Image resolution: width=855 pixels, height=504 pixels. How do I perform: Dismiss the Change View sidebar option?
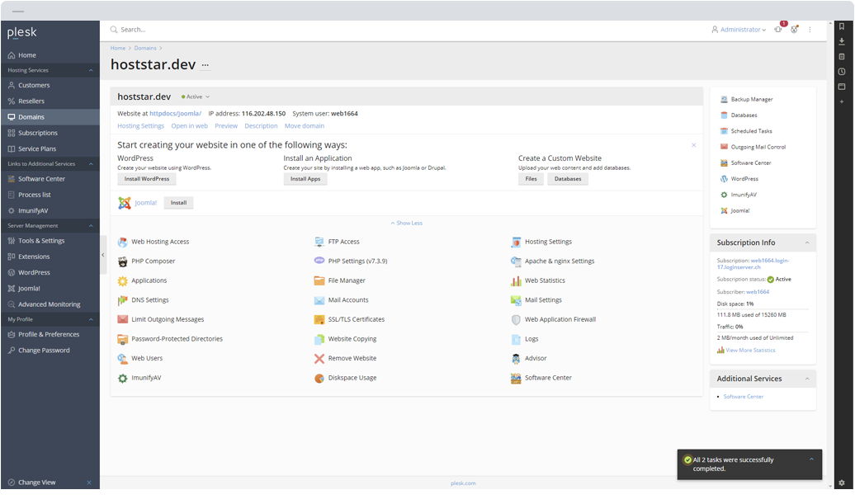(89, 483)
